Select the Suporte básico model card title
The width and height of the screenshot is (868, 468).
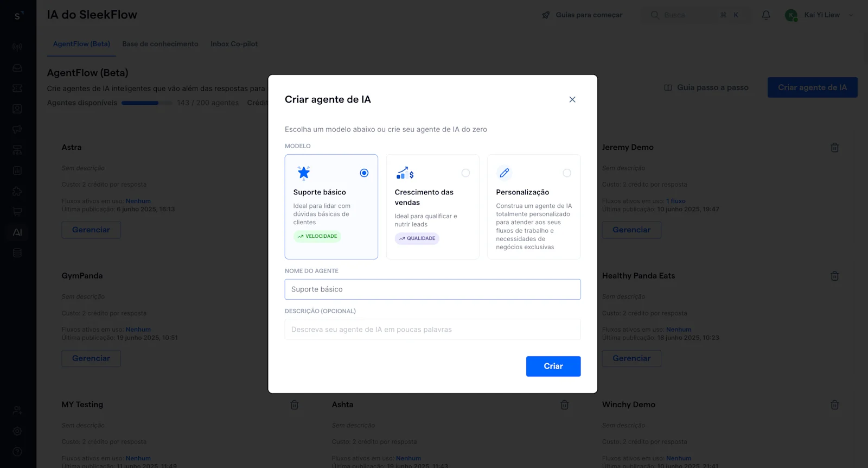pos(320,192)
